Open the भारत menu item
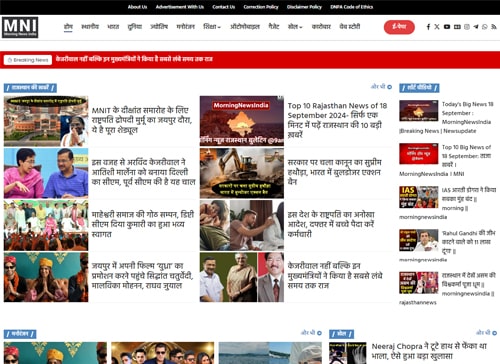This screenshot has width=500, height=364. (113, 27)
